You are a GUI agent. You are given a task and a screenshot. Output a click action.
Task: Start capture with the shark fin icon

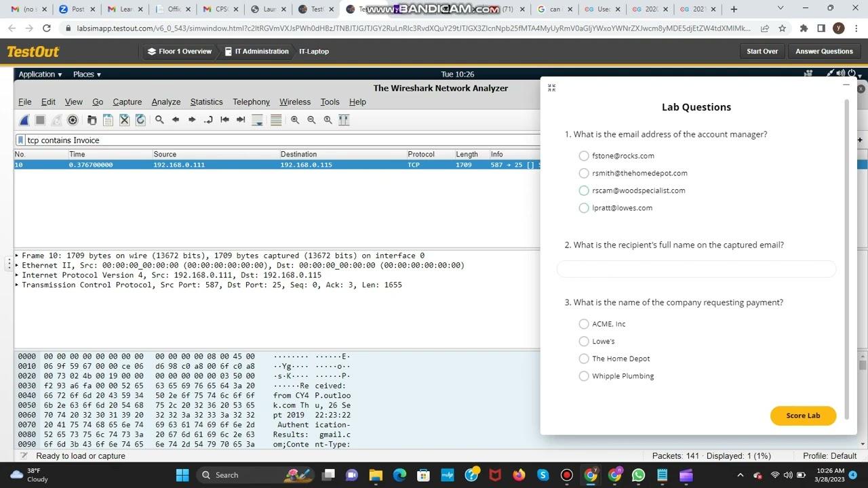(x=24, y=120)
